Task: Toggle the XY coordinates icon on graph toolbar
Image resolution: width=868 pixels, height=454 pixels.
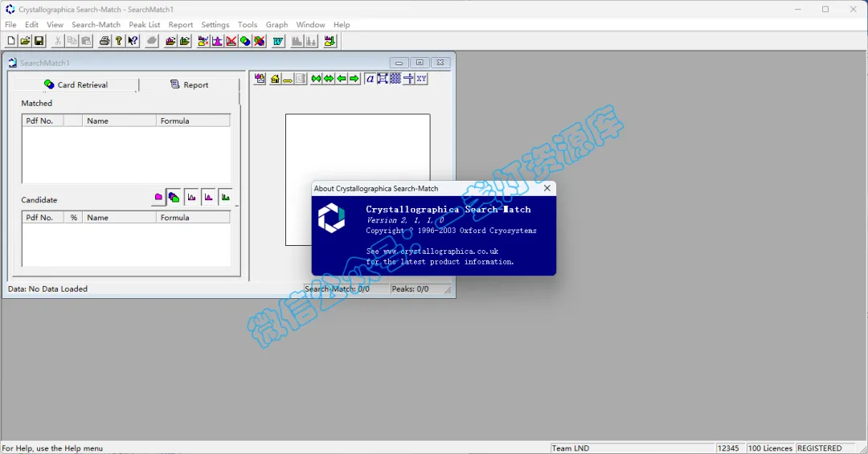Action: click(421, 79)
